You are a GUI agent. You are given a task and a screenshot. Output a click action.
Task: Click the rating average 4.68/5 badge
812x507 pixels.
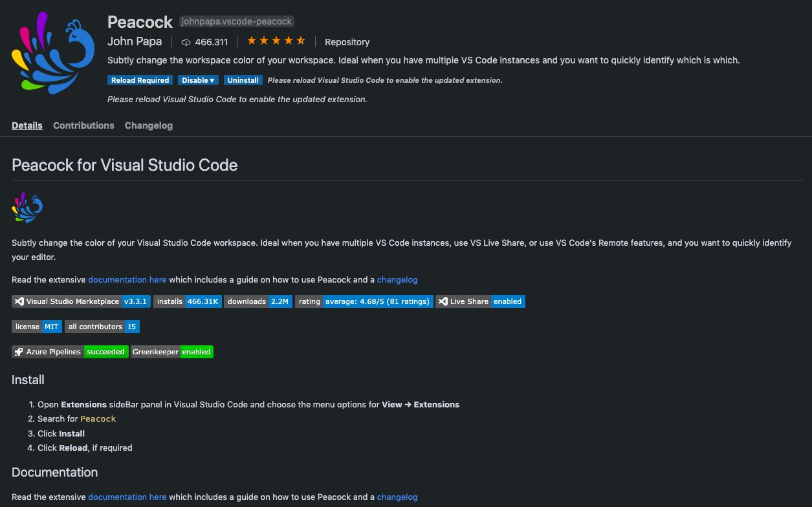[x=364, y=301]
